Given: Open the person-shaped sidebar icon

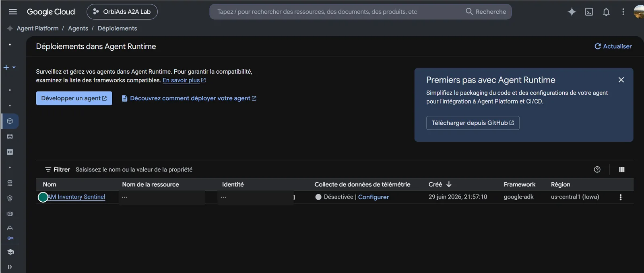Looking at the screenshot, I should tap(10, 228).
